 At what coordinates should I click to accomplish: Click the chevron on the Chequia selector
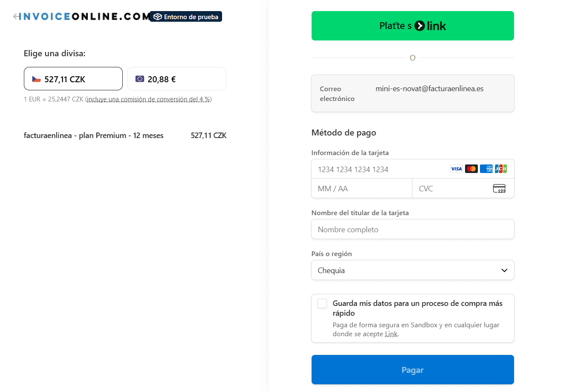[504, 271]
